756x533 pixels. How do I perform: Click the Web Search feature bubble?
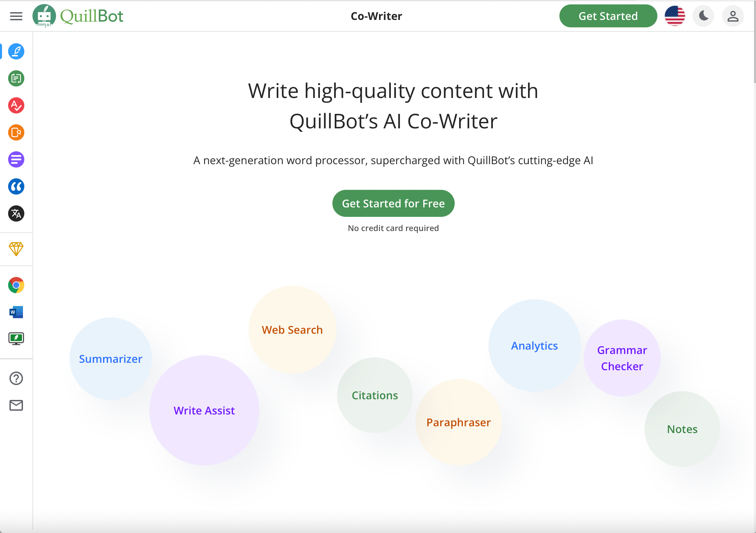(292, 330)
